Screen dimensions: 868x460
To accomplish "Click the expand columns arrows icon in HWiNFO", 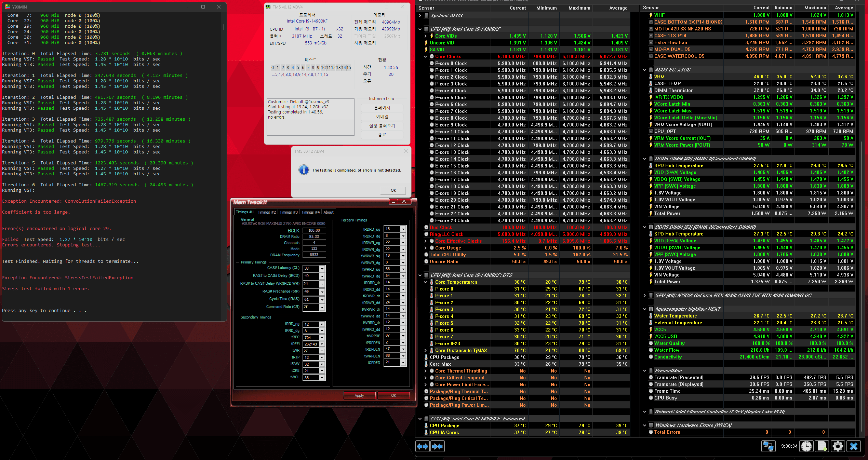I will tap(423, 446).
